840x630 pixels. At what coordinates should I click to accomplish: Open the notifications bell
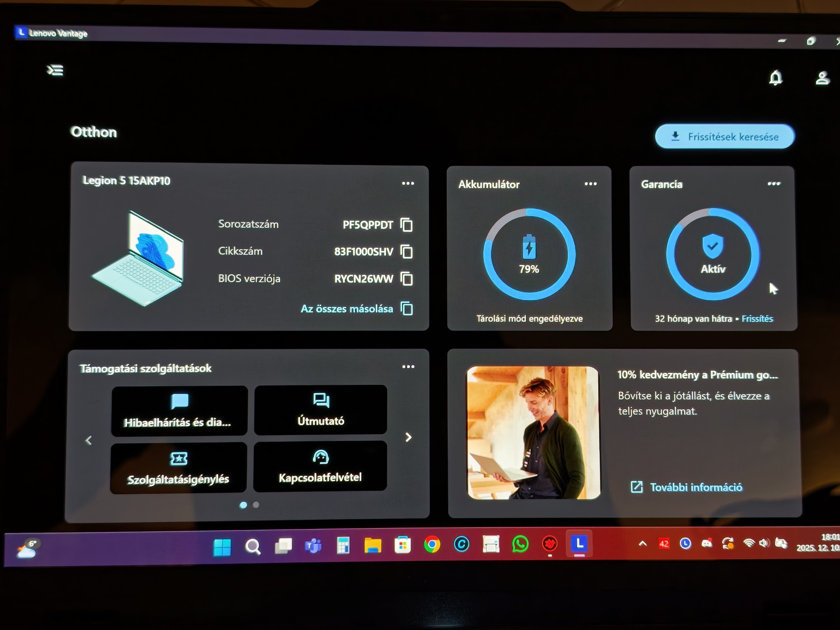[776, 78]
